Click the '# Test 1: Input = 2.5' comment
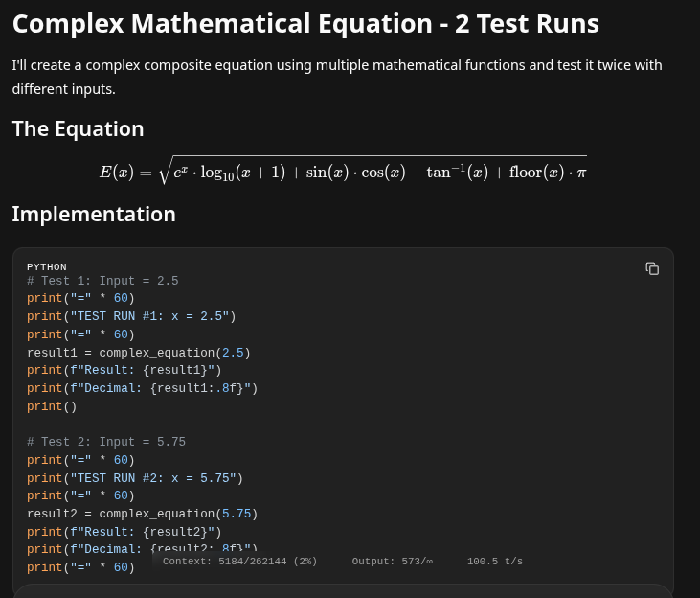Screen dimensions: 700x598 click(x=102, y=282)
